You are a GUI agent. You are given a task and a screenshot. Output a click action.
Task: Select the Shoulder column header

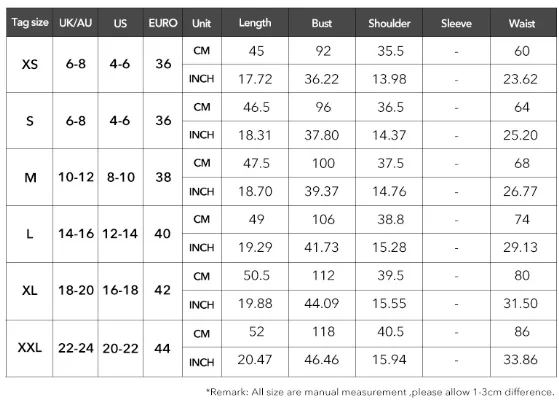coord(389,23)
